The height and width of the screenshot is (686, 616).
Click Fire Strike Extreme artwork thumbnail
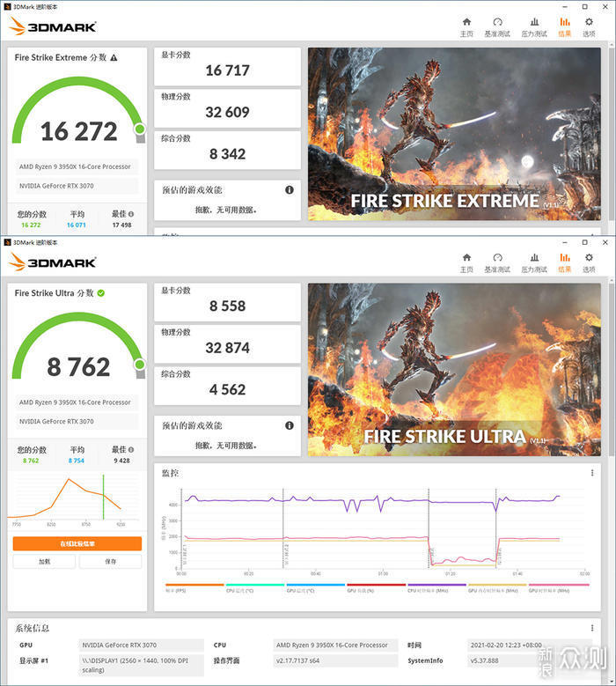tap(454, 134)
